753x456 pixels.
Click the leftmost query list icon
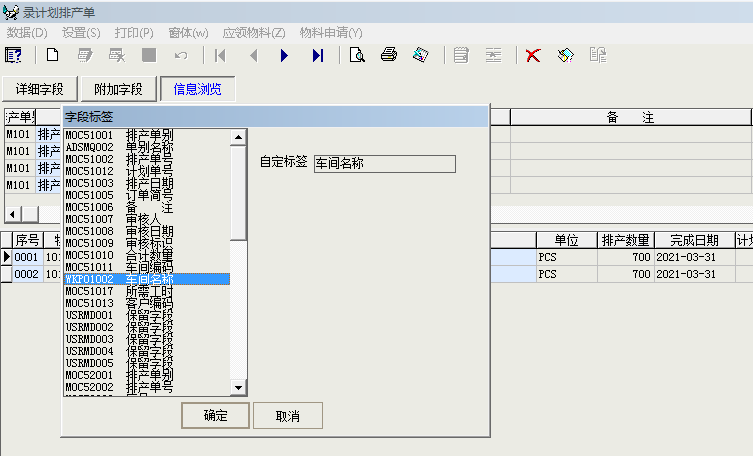[14, 55]
